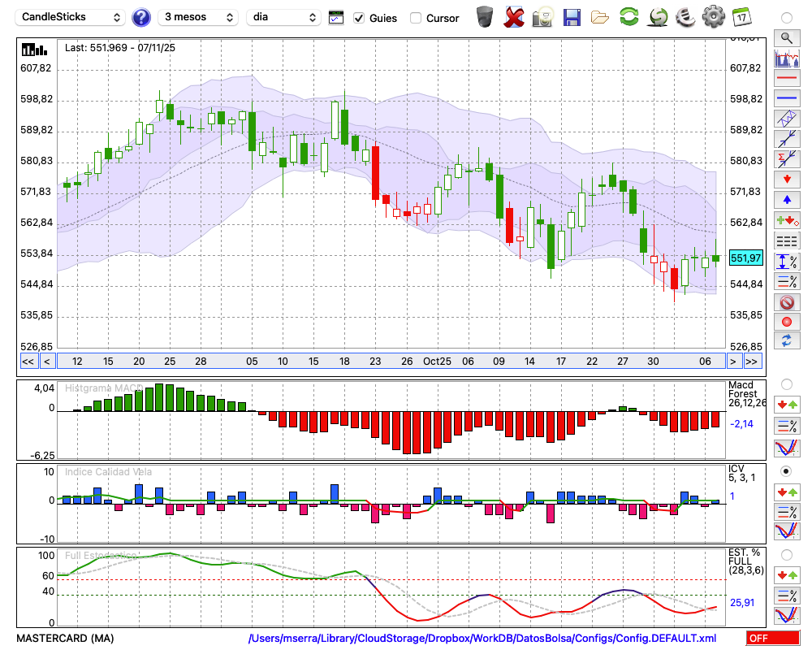Click the volume histogram chart tool
This screenshot has height=650, width=812.
[x=787, y=58]
